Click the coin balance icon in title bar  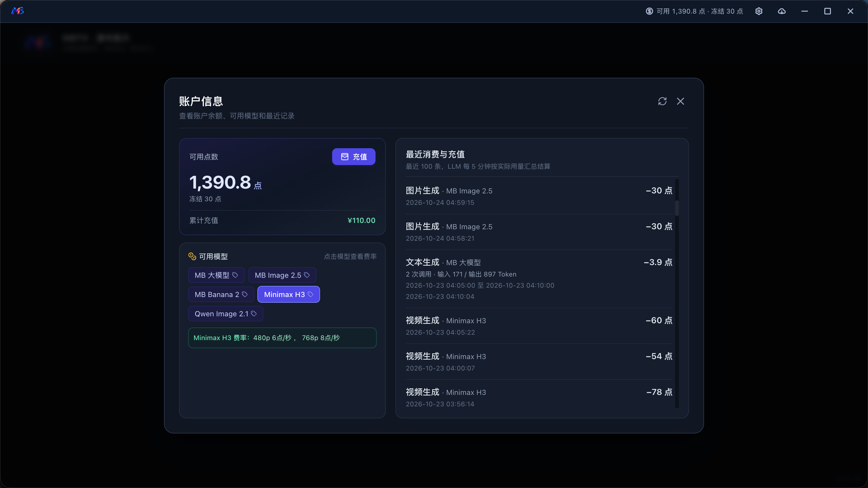(649, 11)
